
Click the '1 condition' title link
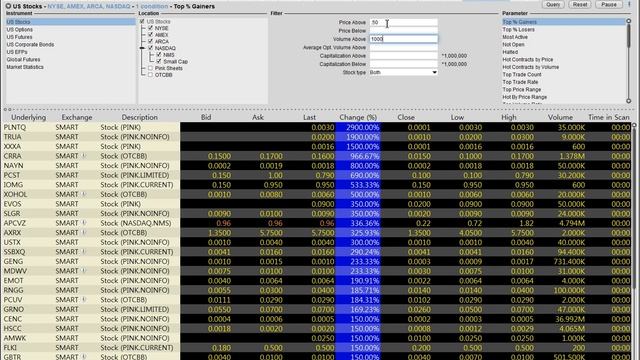click(151, 6)
